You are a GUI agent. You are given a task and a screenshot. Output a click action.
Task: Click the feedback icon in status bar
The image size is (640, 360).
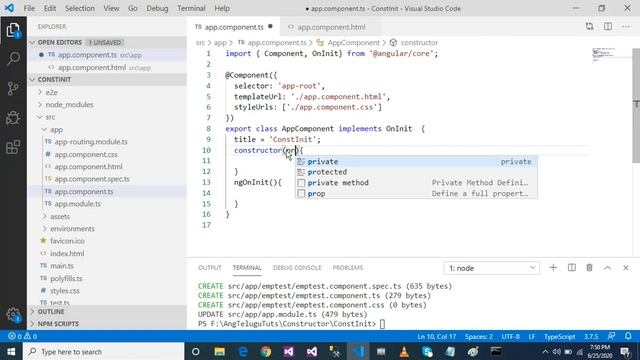point(611,336)
